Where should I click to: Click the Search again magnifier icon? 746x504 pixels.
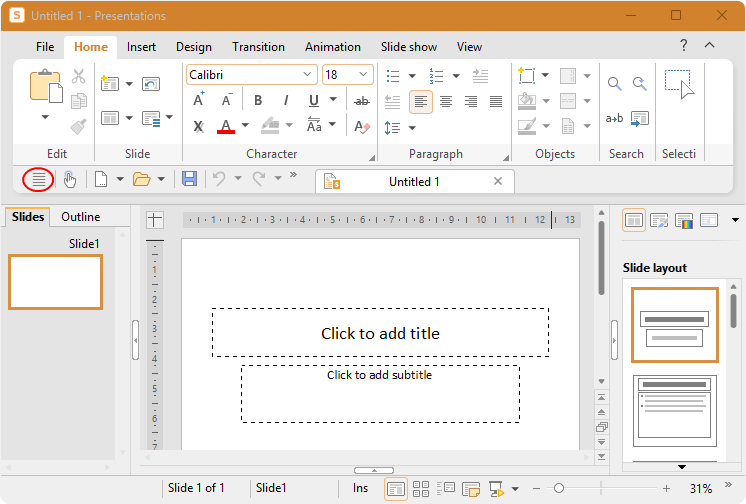click(639, 84)
